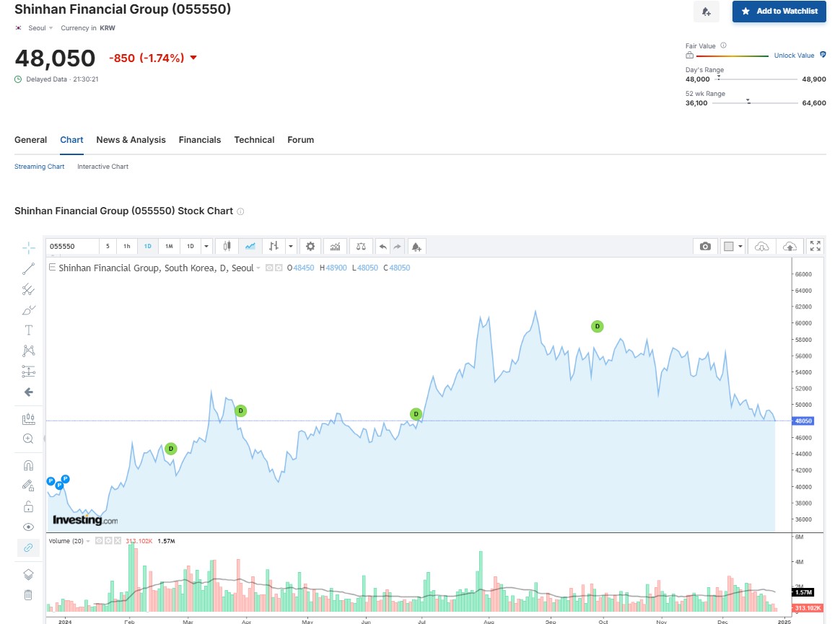Save chart layout to cloud
The image size is (840, 624).
(789, 247)
